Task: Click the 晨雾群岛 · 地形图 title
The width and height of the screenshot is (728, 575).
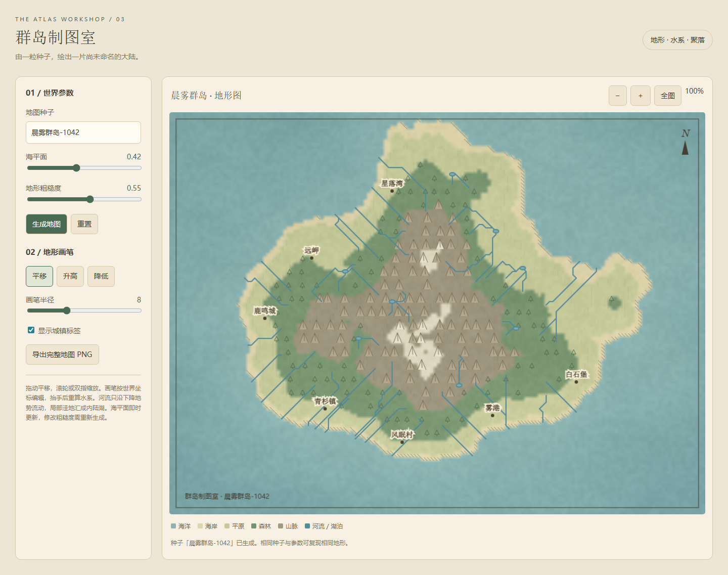Action: (206, 96)
